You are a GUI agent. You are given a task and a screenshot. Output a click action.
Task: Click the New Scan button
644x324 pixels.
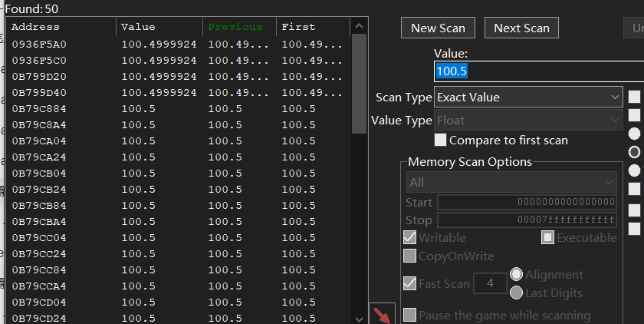tap(438, 28)
